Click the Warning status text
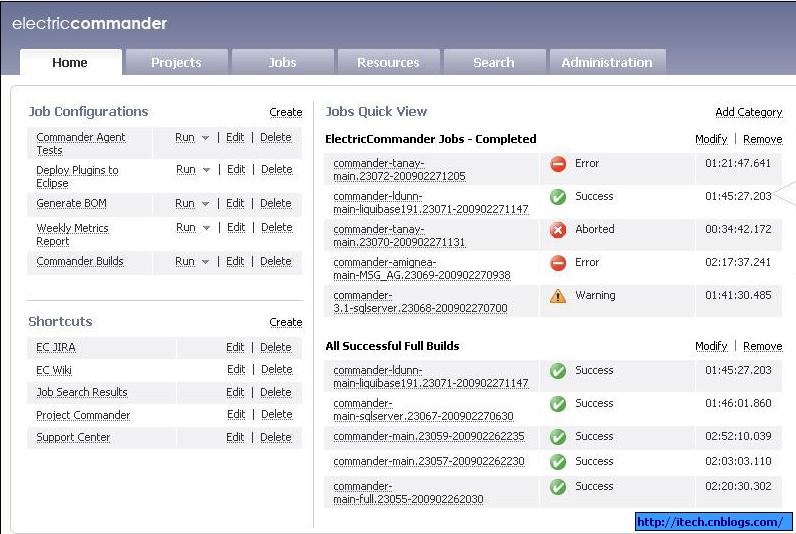 click(595, 295)
